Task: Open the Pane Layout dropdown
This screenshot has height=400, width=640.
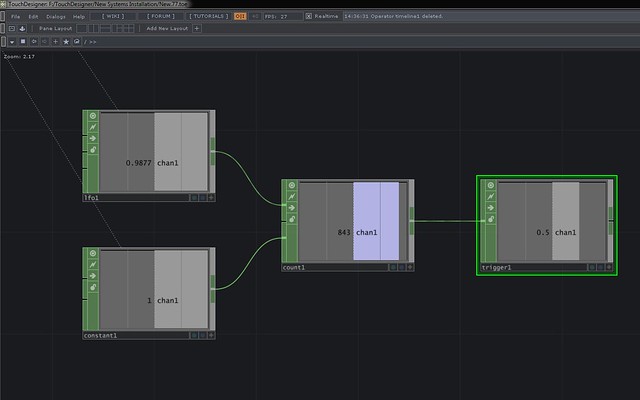Action: [x=58, y=29]
